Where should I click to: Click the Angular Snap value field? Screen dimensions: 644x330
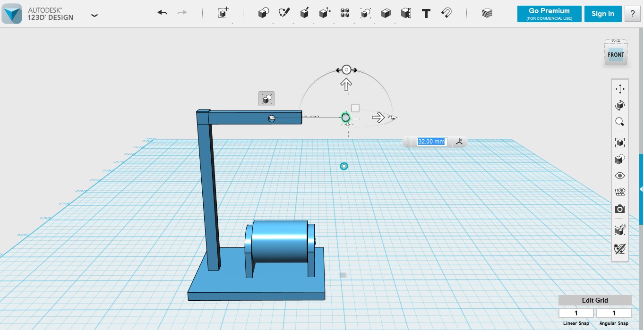(614, 313)
